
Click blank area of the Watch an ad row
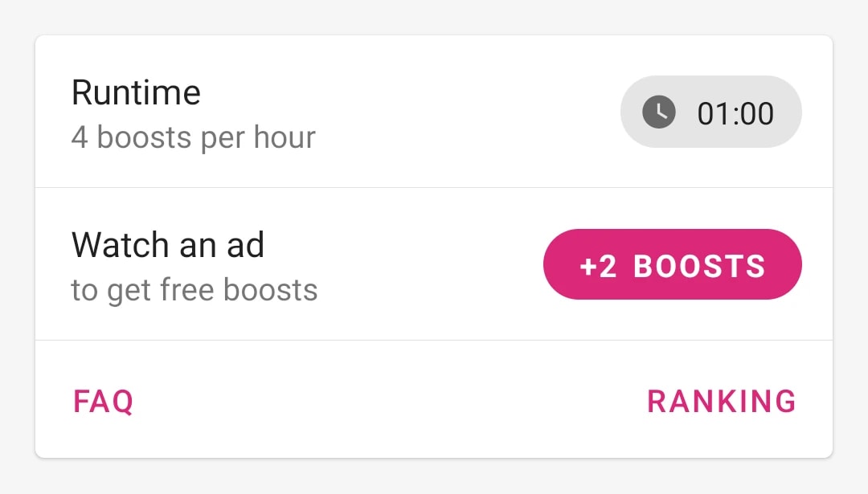click(432, 264)
